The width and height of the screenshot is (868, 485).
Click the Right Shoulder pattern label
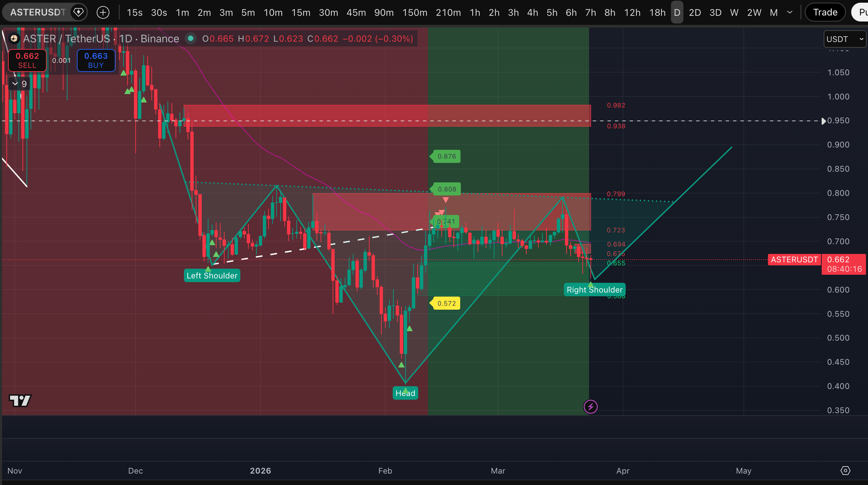point(594,290)
